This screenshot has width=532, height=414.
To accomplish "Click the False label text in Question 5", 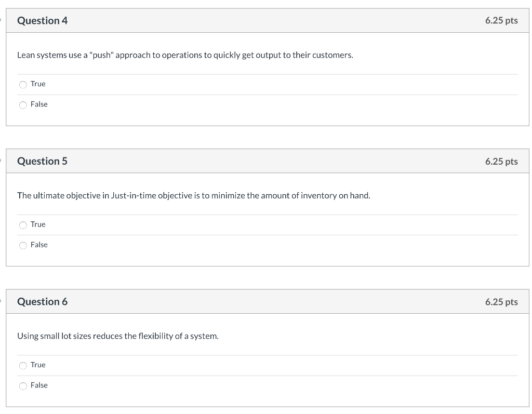I will point(40,245).
